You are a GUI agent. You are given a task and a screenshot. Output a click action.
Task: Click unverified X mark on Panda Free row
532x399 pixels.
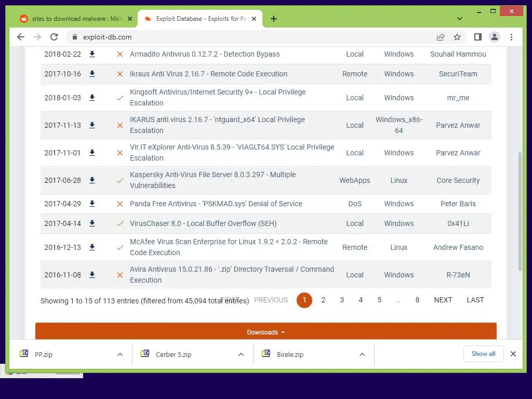pos(120,204)
